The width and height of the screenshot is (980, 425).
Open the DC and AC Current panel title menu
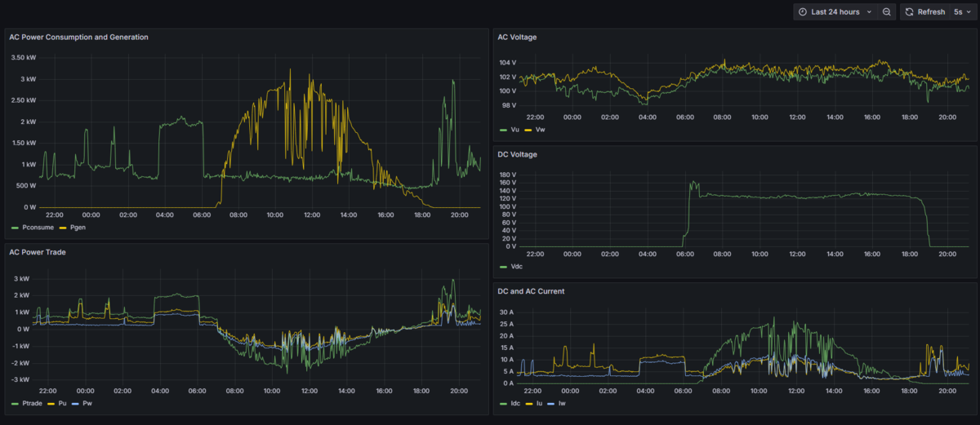coord(531,291)
